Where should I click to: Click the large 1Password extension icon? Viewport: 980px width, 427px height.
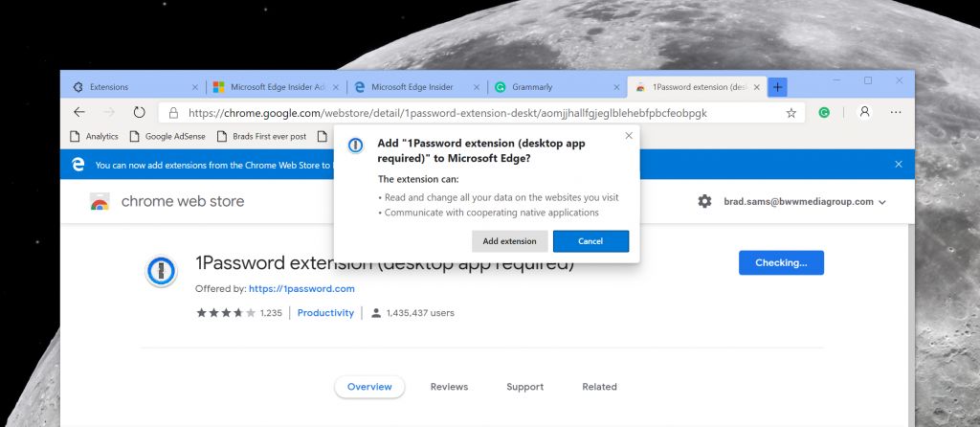coord(161,271)
